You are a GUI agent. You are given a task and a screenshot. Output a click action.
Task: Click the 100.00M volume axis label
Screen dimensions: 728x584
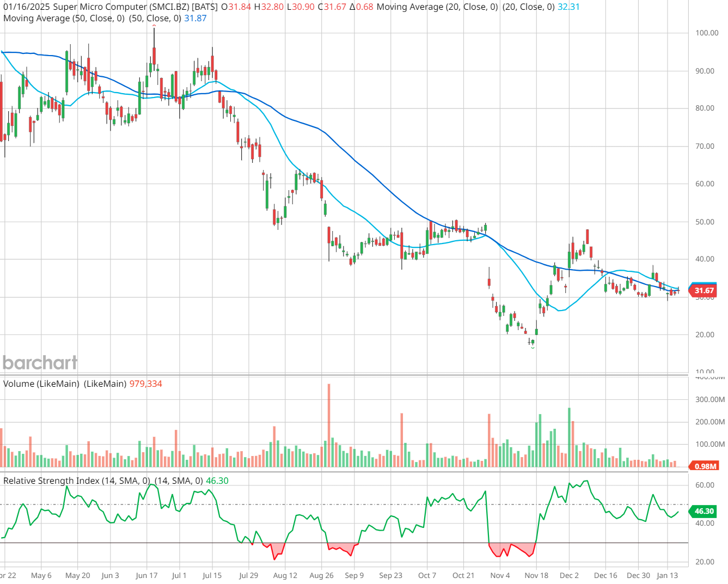click(x=710, y=444)
